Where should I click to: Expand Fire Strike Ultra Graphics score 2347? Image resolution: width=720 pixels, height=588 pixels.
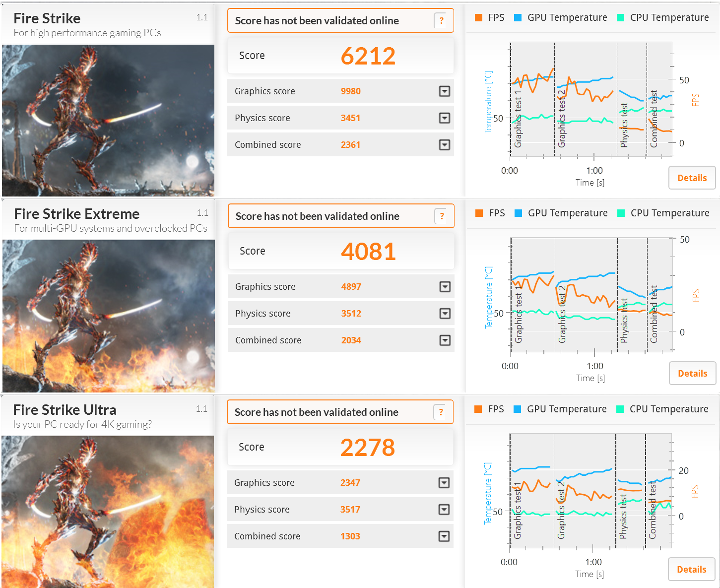(444, 483)
